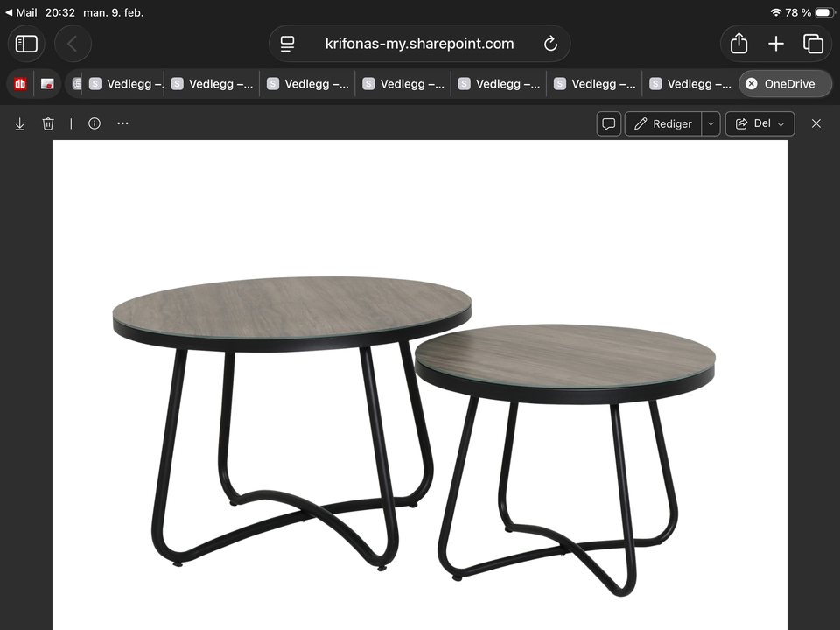
Task: Show file info details
Action: point(94,123)
